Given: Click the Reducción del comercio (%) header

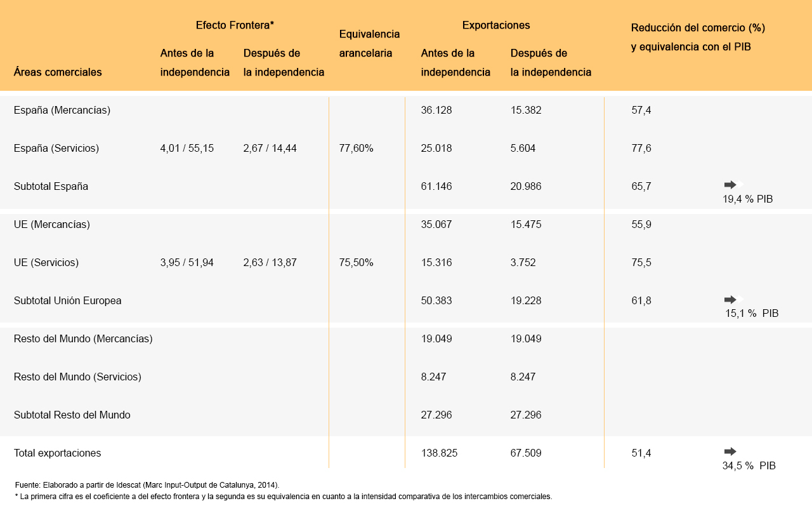Looking at the screenshot, I should coord(698,28).
